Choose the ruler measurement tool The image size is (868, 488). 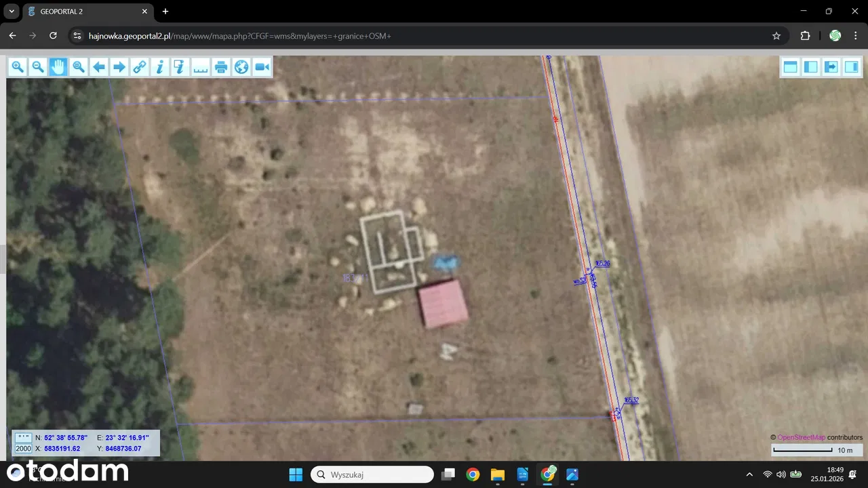(201, 66)
